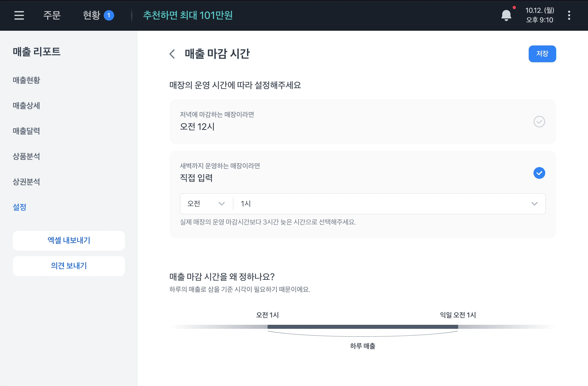
Task: Select the 오전 12시 closing option
Action: [363, 122]
